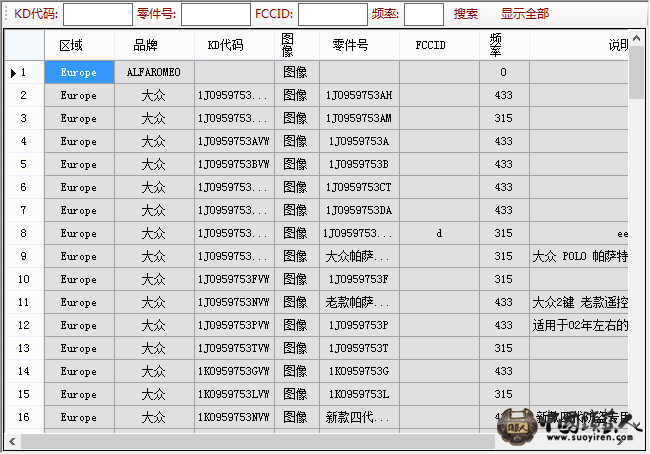Sort by the 区域 column header
This screenshot has height=454, width=650.
point(79,45)
